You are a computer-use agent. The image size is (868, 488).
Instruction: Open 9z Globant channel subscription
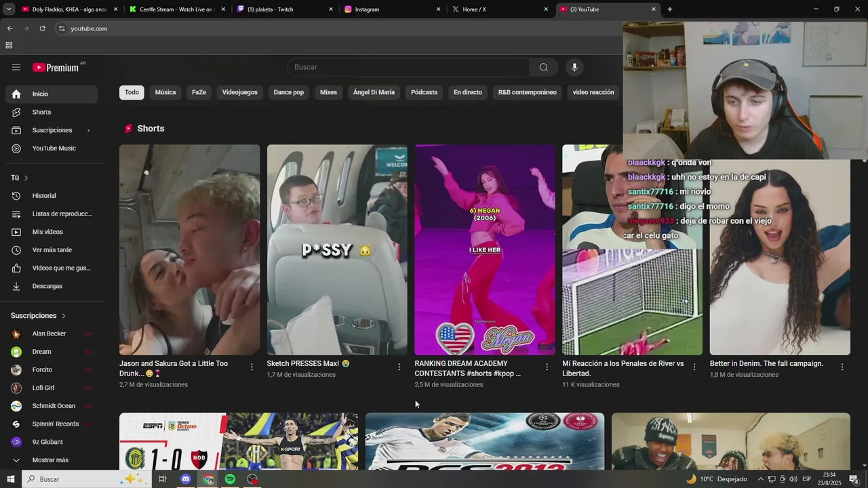[52, 442]
